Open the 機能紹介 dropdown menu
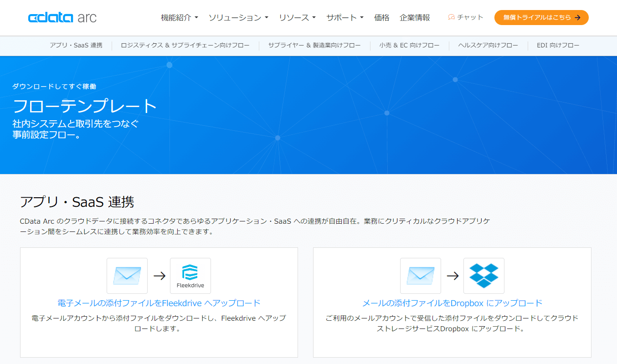 point(177,17)
